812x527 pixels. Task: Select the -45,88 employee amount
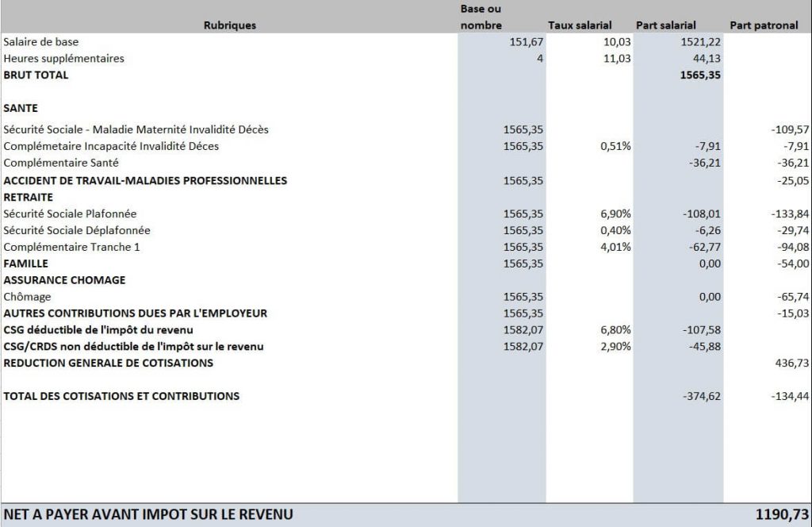705,347
